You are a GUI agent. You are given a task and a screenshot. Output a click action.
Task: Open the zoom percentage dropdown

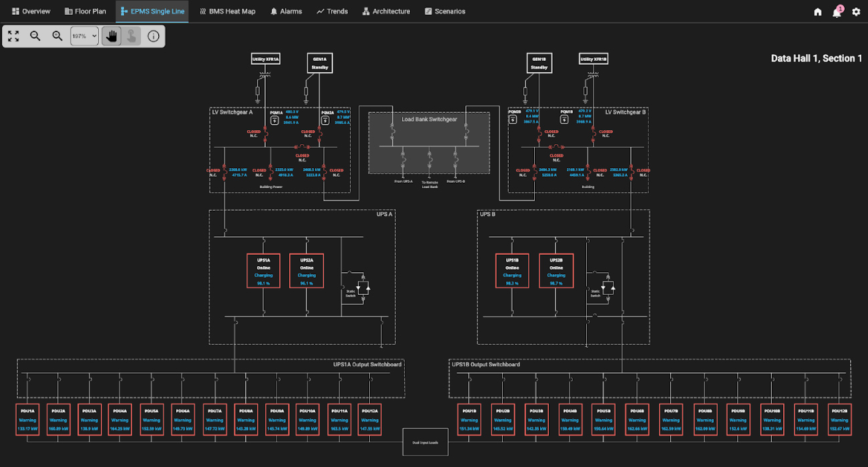pos(84,36)
